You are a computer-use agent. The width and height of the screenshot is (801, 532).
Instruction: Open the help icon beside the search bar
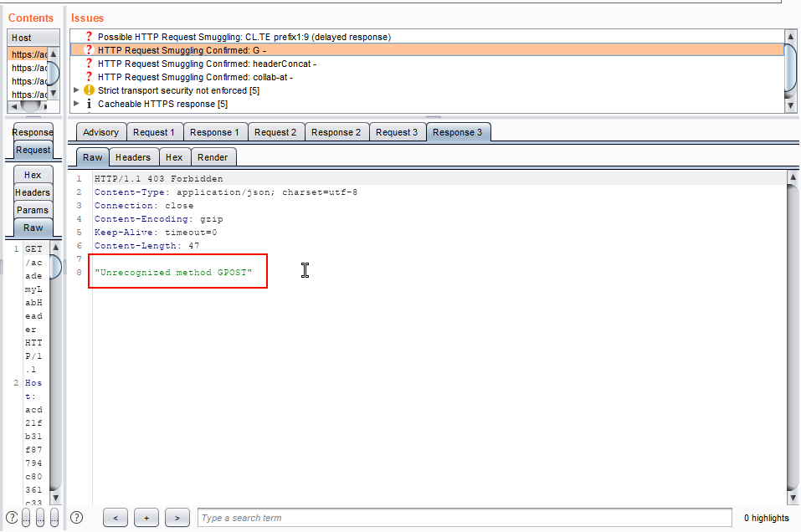pos(77,518)
